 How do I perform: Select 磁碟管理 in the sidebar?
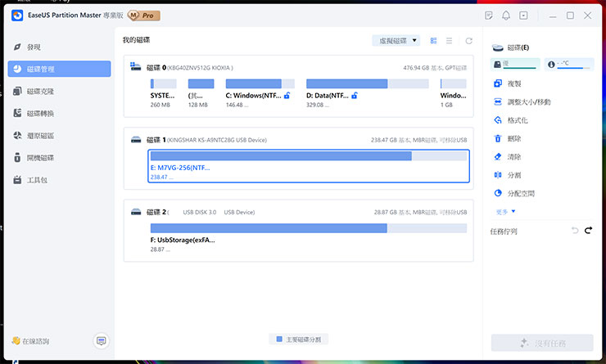pyautogui.click(x=59, y=69)
